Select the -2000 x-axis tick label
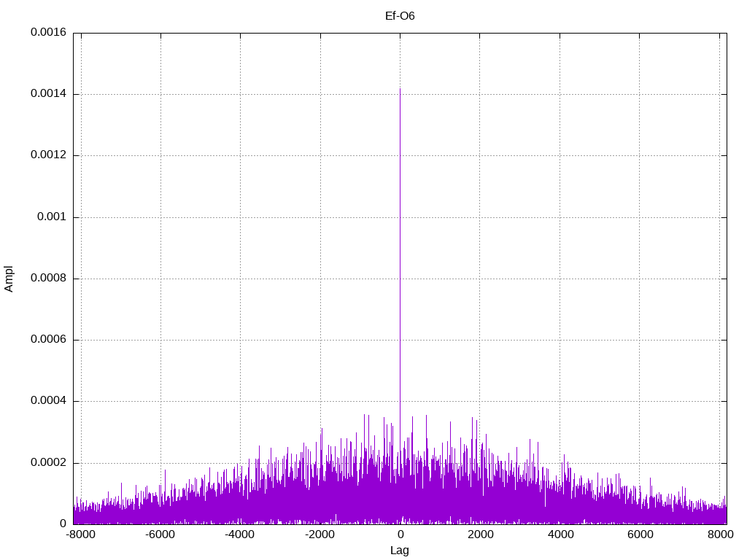747x560 pixels. pyautogui.click(x=320, y=534)
